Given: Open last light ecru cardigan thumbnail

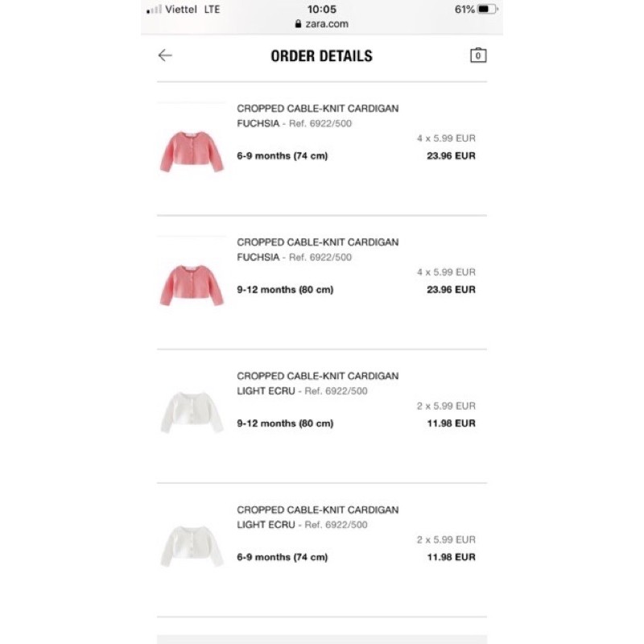Looking at the screenshot, I should coord(192,547).
